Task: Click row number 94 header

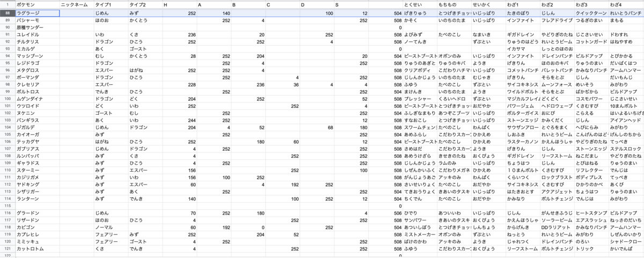Action: [x=8, y=56]
